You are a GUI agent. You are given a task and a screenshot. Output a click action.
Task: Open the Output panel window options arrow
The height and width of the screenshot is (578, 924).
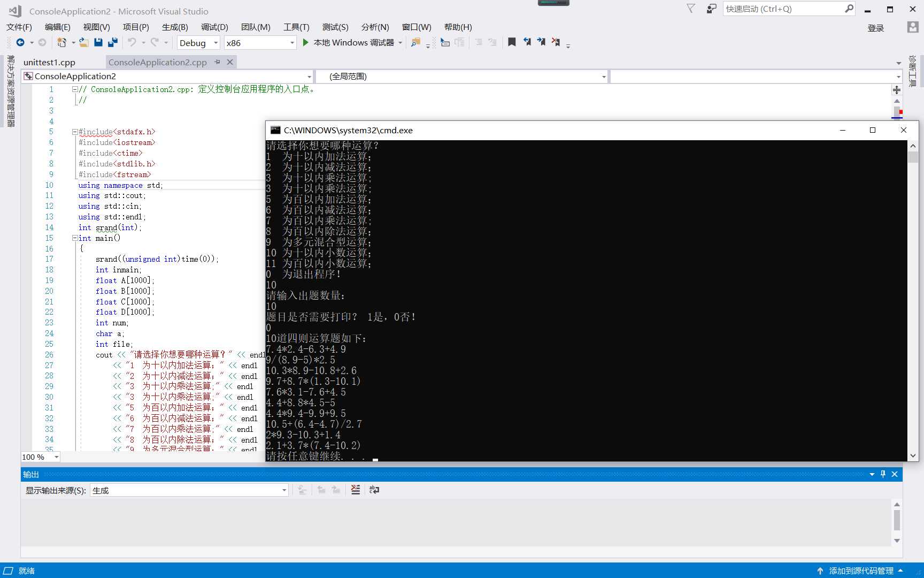click(x=872, y=474)
